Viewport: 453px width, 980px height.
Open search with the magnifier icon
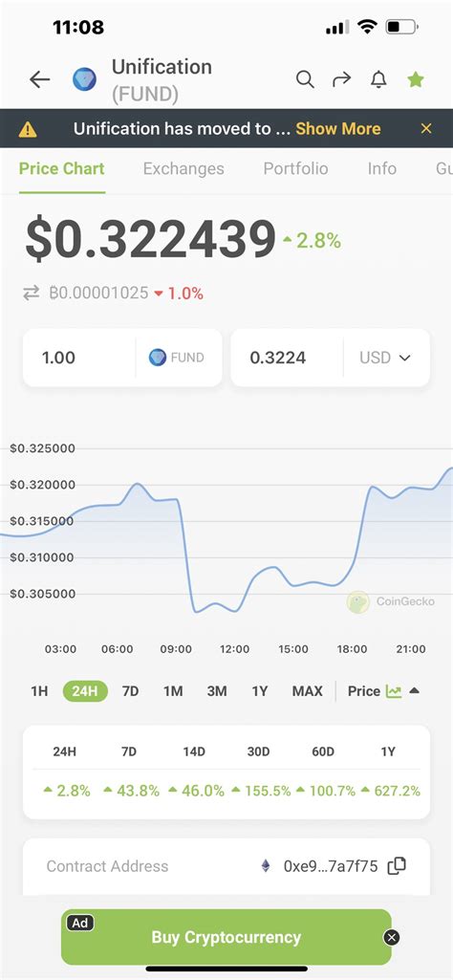pos(305,79)
